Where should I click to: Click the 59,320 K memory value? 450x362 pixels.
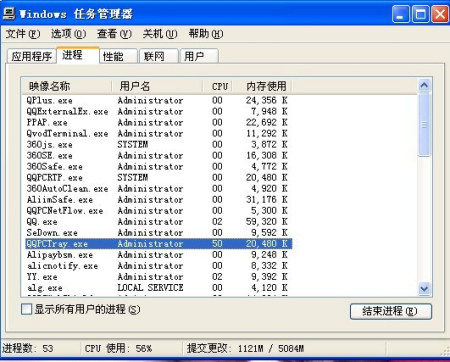[x=266, y=222]
